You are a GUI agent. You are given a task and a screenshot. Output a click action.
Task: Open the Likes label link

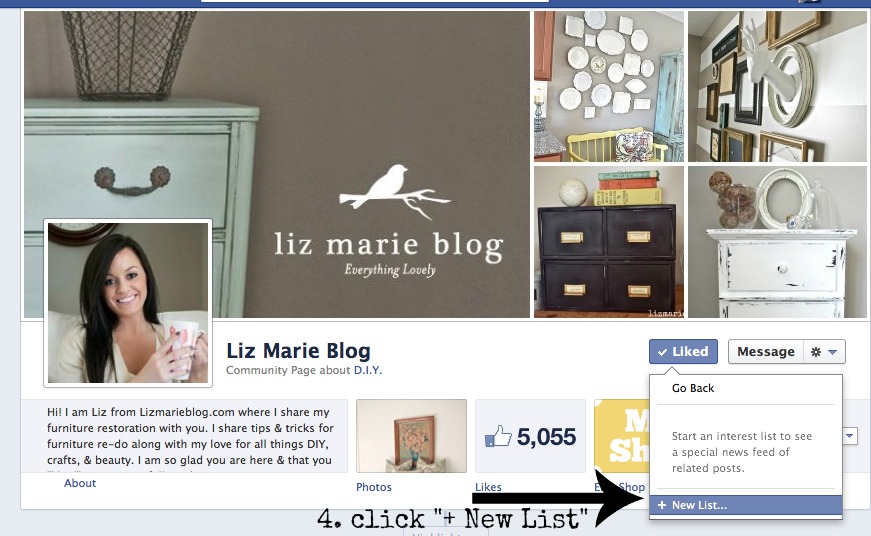pyautogui.click(x=488, y=487)
